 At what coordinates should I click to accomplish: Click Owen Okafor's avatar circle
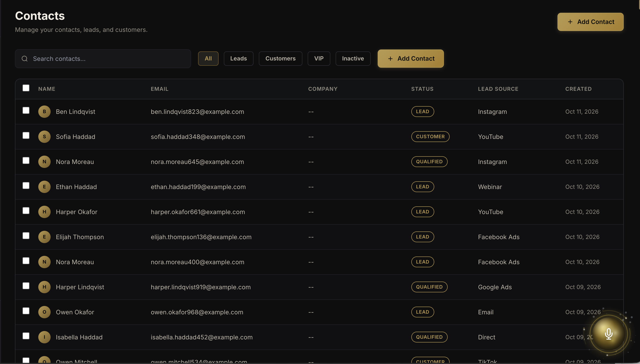point(44,312)
